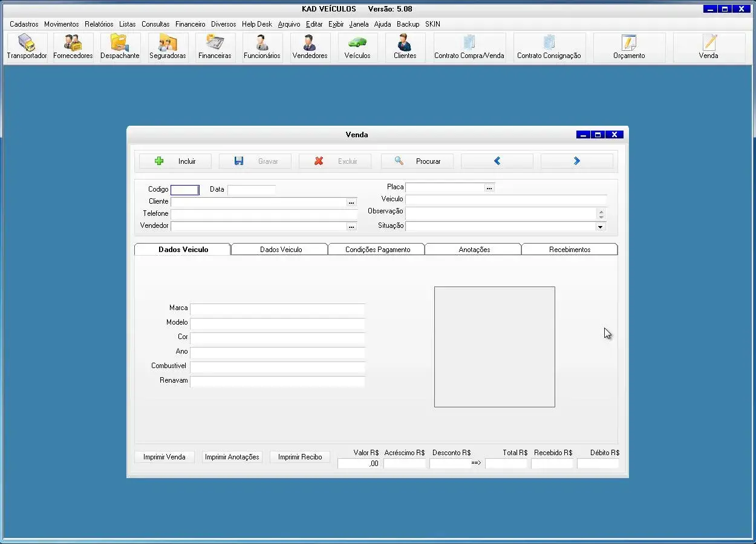
Task: Open the Placa lookup ellipsis button
Action: pyautogui.click(x=489, y=188)
